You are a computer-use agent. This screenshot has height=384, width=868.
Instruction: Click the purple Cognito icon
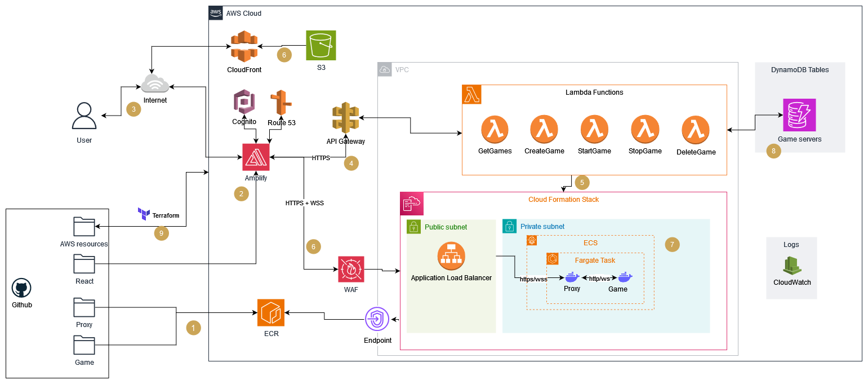click(x=244, y=102)
